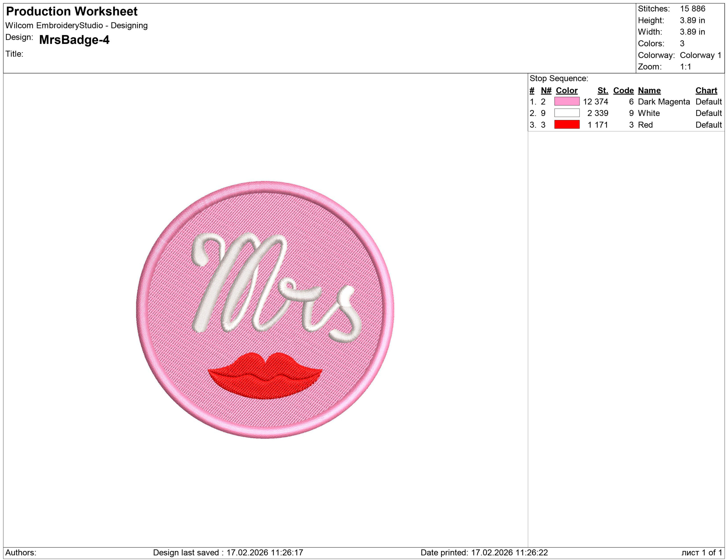Click the Dark Magenta thread name
Image resolution: width=728 pixels, height=560 pixels.
[664, 101]
